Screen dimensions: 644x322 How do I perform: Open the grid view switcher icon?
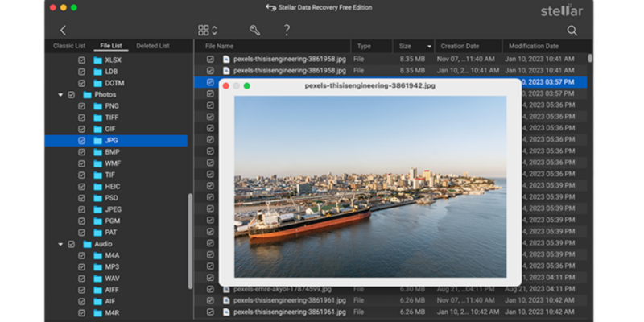(204, 30)
